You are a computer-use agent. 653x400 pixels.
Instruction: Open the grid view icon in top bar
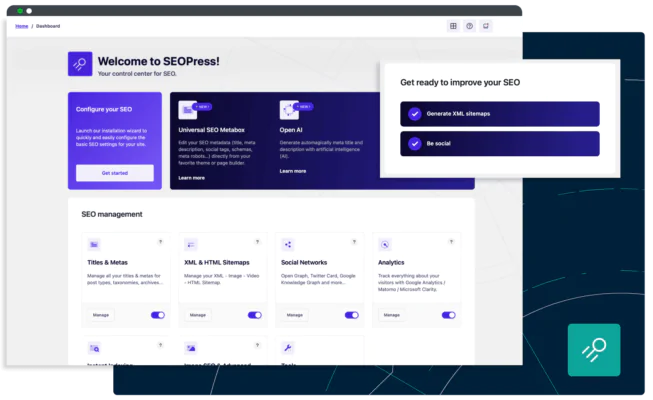click(x=453, y=26)
